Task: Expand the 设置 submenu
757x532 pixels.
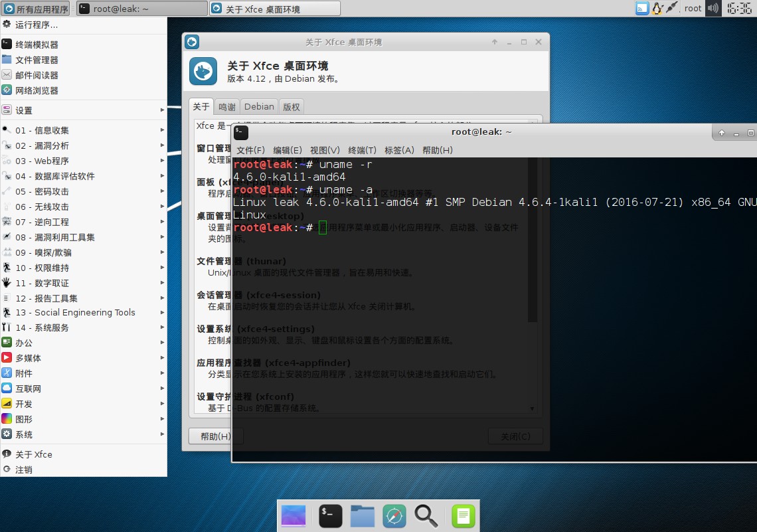Action: 84,110
